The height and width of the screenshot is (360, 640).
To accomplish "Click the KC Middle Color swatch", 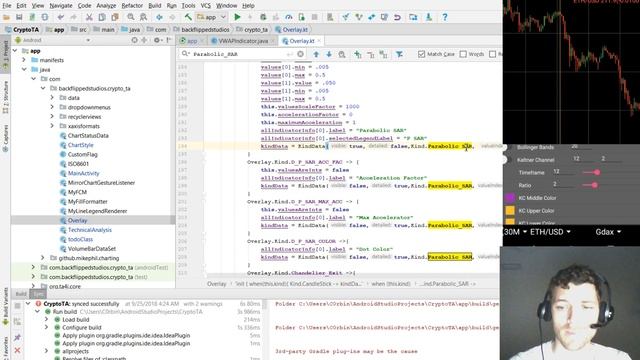I will [510, 198].
